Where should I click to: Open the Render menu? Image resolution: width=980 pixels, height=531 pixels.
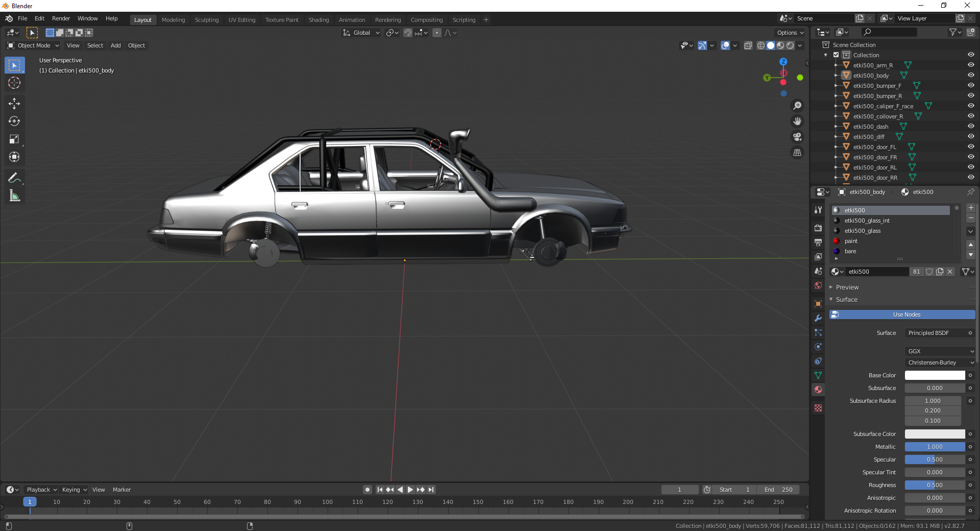(61, 18)
